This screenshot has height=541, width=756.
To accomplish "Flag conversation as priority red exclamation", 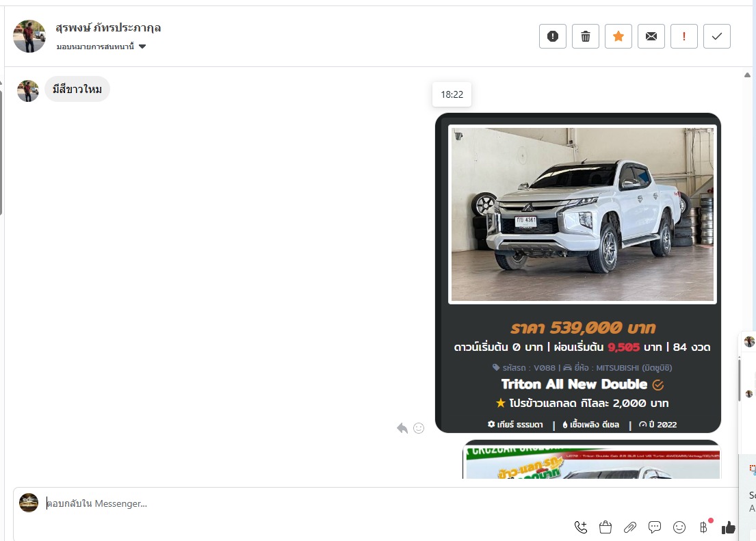I will pyautogui.click(x=683, y=36).
